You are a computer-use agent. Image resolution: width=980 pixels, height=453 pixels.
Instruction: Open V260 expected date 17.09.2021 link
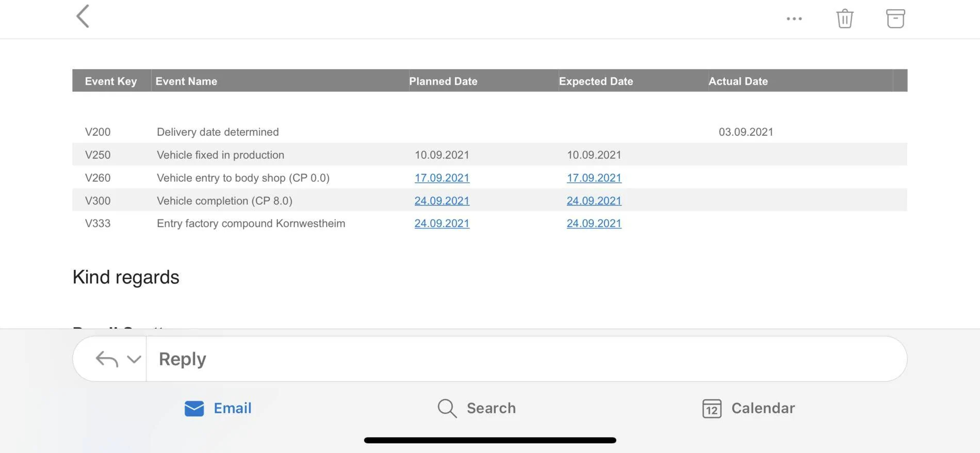click(x=594, y=178)
